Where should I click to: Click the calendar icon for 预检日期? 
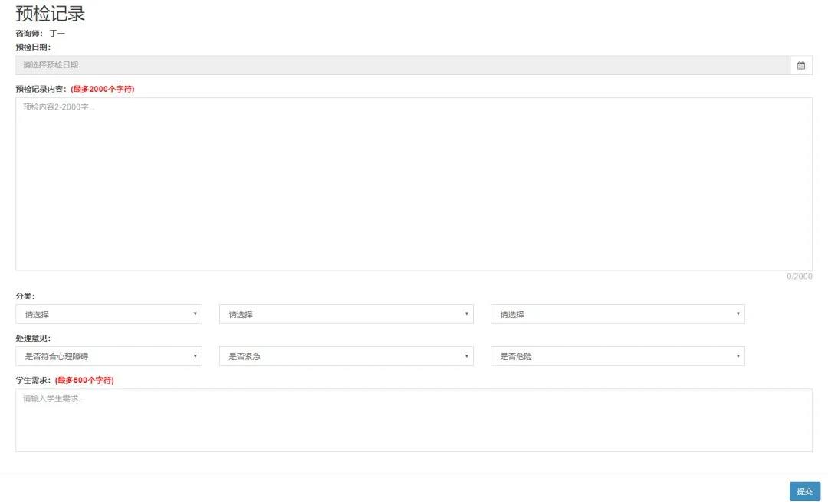[x=801, y=66]
